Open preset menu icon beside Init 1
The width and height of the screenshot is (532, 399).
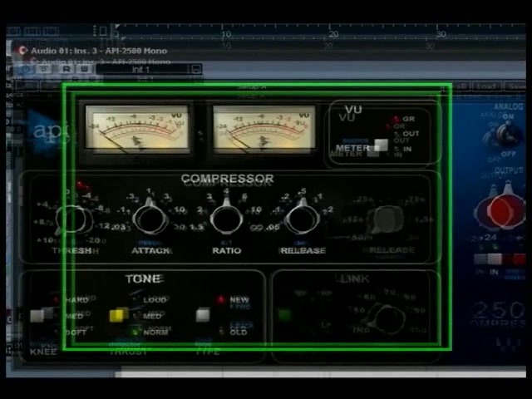tap(196, 70)
